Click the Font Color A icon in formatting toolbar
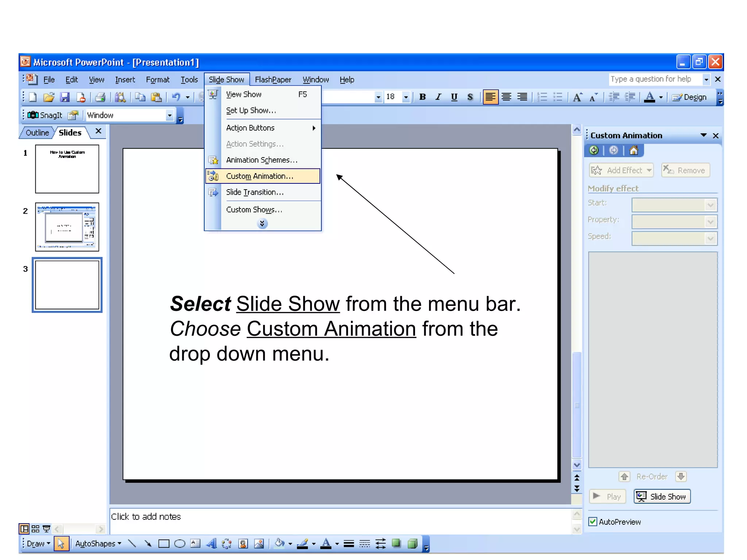 [650, 97]
